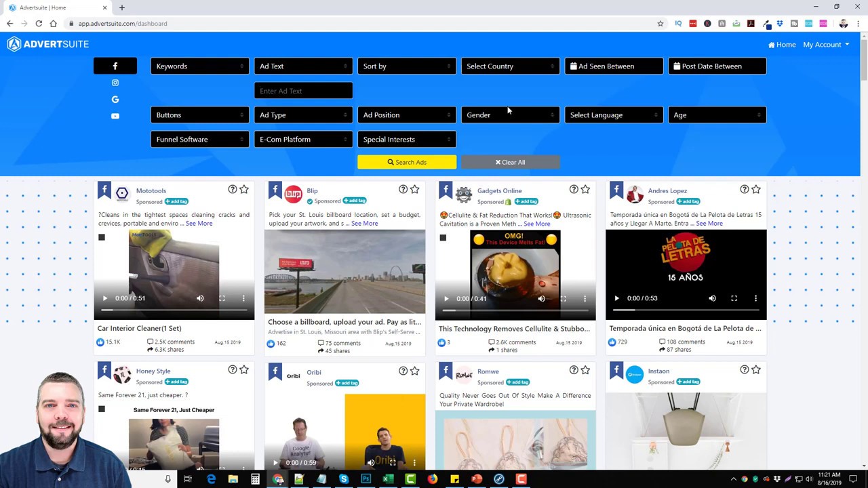This screenshot has width=868, height=488.
Task: Switch to the YouTube platform icon
Action: (x=115, y=116)
